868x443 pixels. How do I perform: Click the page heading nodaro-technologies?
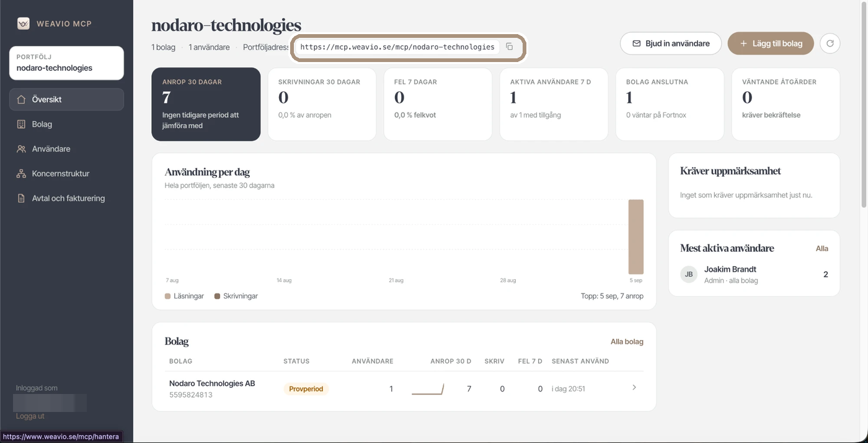pos(226,25)
